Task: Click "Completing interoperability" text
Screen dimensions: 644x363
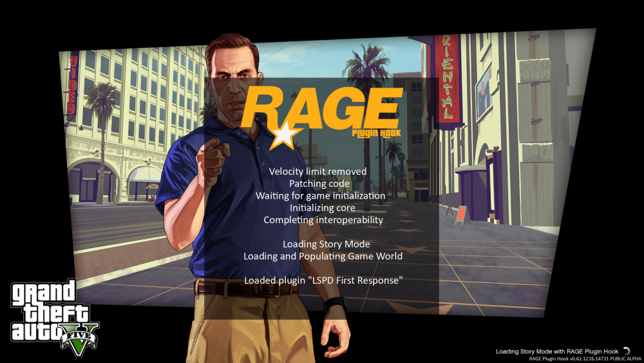Action: (323, 220)
